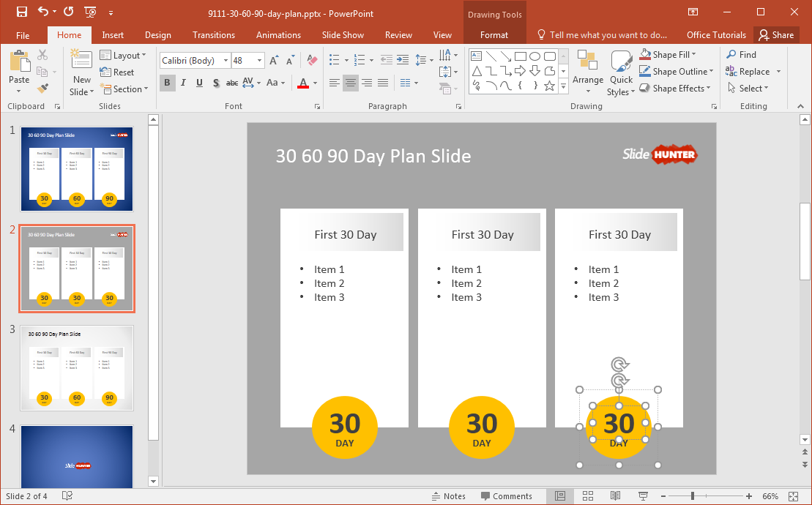
Task: Click the zoom slider handle
Action: click(x=693, y=496)
